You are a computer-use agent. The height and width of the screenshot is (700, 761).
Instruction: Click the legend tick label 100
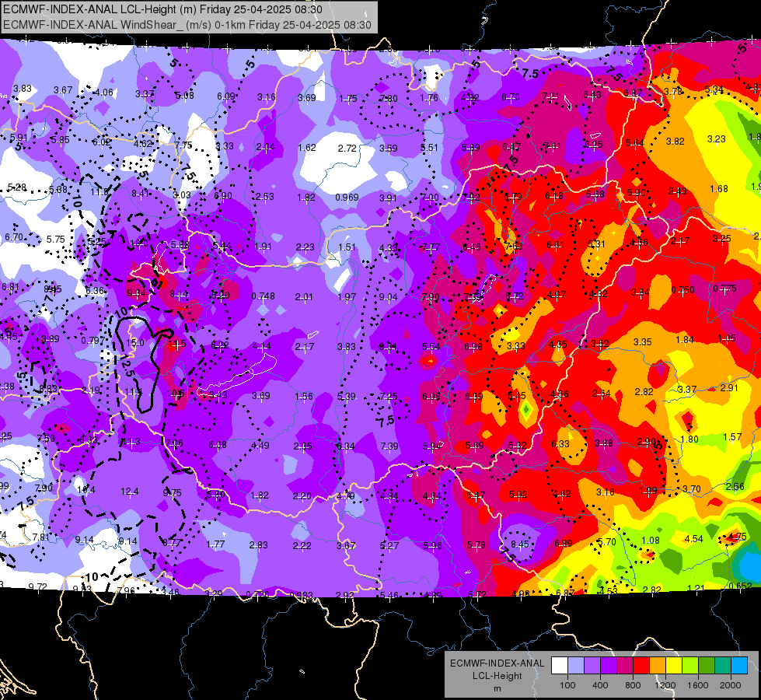coord(567,685)
